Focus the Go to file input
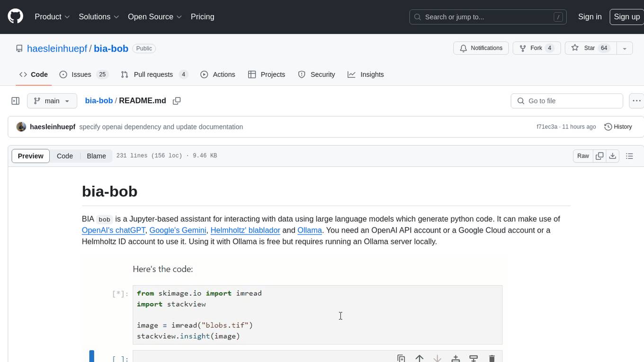Viewport: 644px width, 362px height. 567,101
